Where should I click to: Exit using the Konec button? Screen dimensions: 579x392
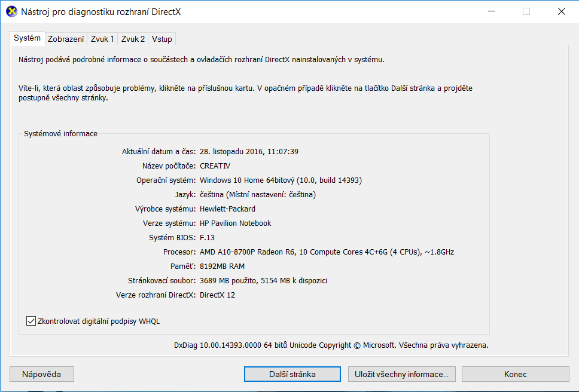pyautogui.click(x=515, y=374)
